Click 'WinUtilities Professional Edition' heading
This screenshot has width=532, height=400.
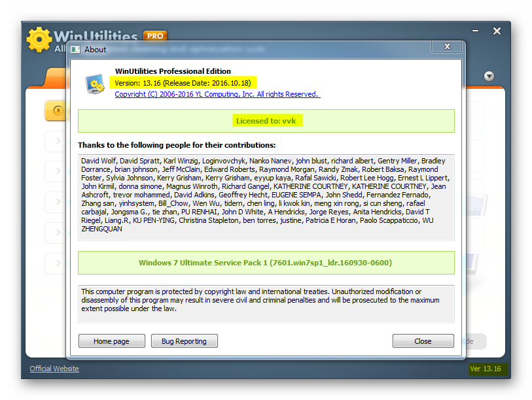tap(173, 71)
